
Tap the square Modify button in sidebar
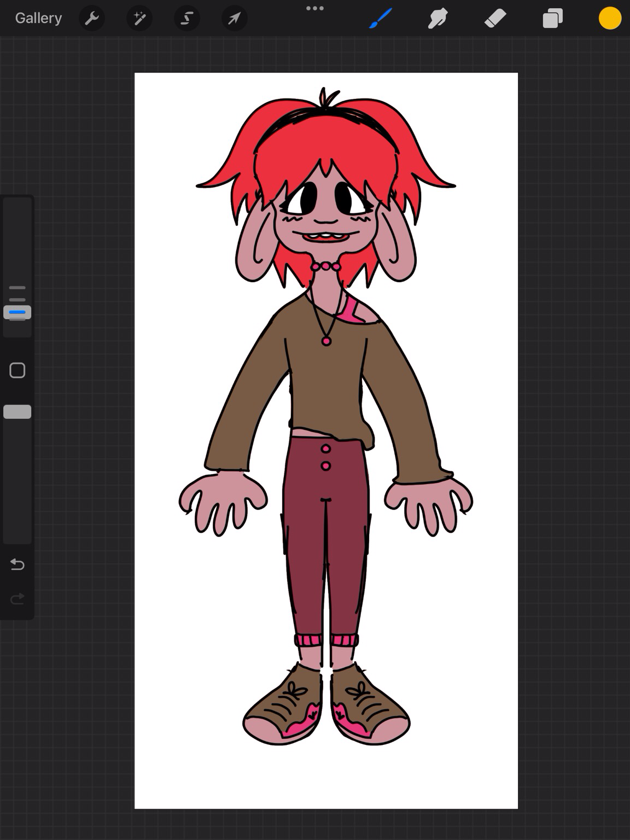[17, 370]
